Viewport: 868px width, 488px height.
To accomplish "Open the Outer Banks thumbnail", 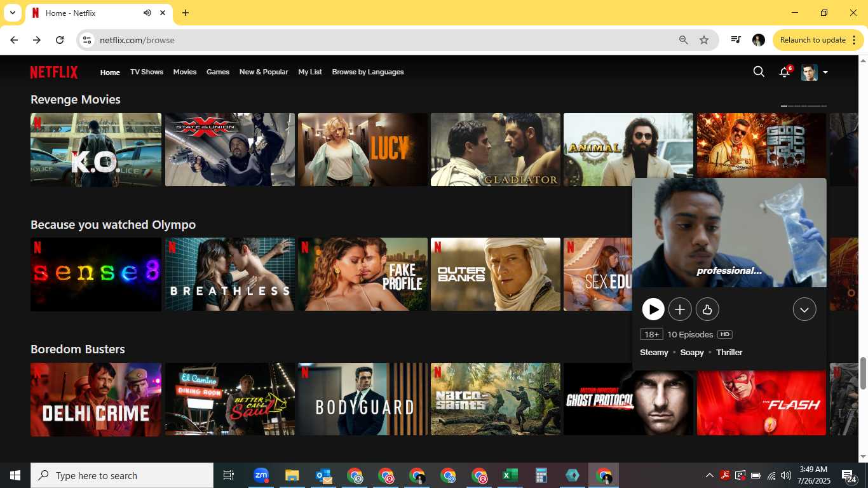I will click(x=496, y=274).
